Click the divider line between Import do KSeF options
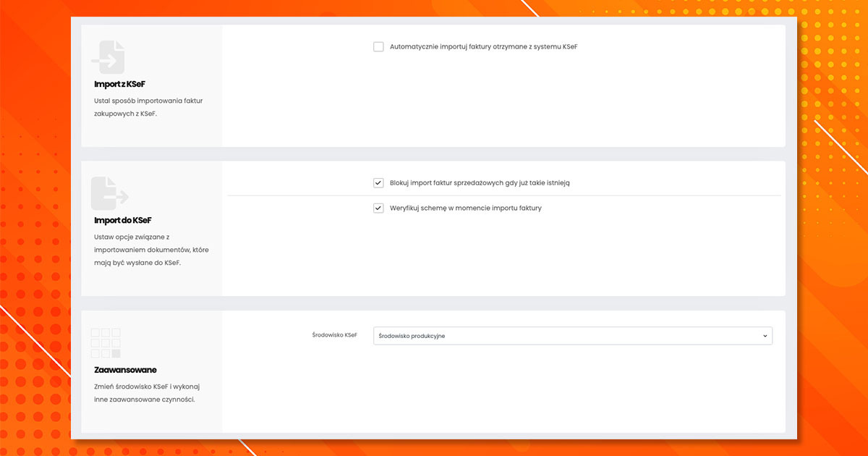868x456 pixels. click(x=504, y=195)
